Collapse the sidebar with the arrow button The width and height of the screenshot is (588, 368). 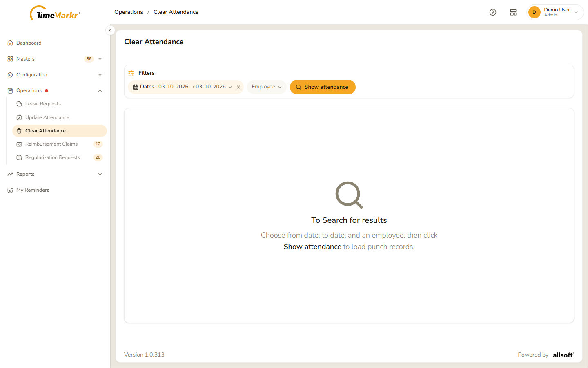coord(110,30)
